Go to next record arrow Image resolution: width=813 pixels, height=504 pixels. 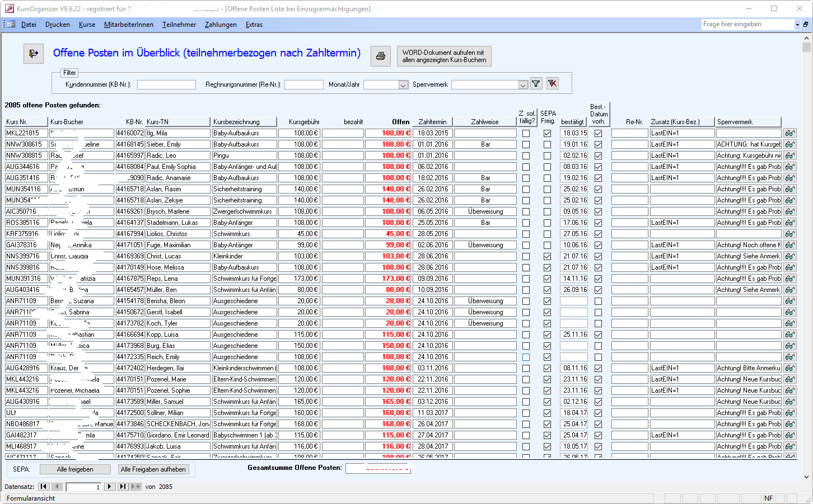(110, 487)
